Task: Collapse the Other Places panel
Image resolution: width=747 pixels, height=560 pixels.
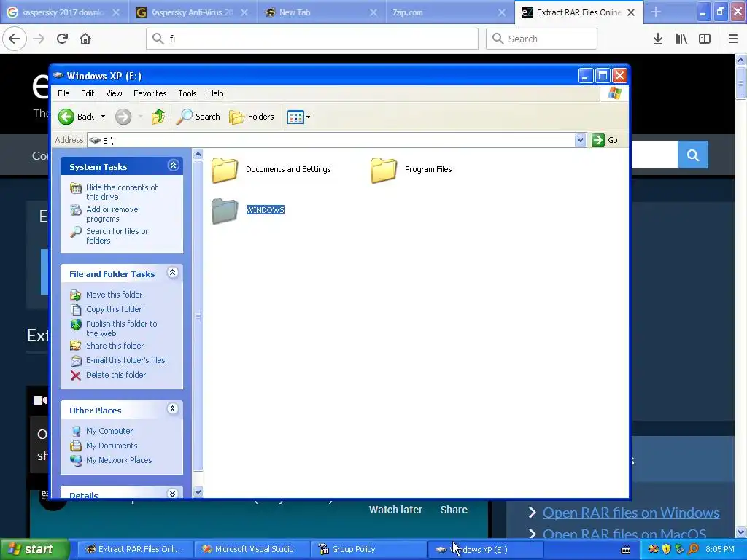Action: pyautogui.click(x=172, y=408)
